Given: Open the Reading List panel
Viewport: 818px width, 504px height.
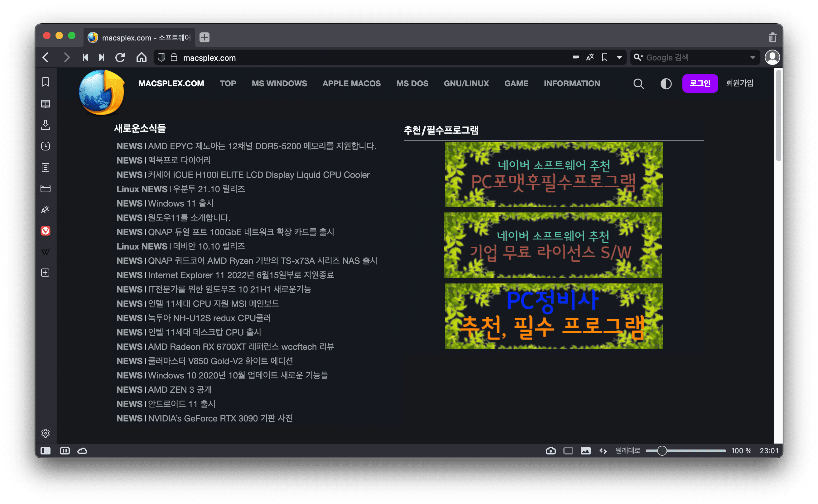Looking at the screenshot, I should click(x=46, y=104).
